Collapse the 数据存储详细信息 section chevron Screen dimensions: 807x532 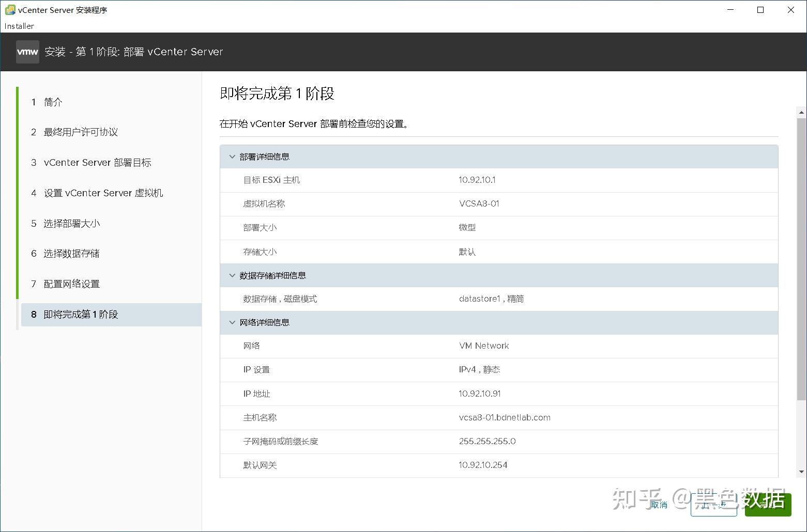pos(232,275)
